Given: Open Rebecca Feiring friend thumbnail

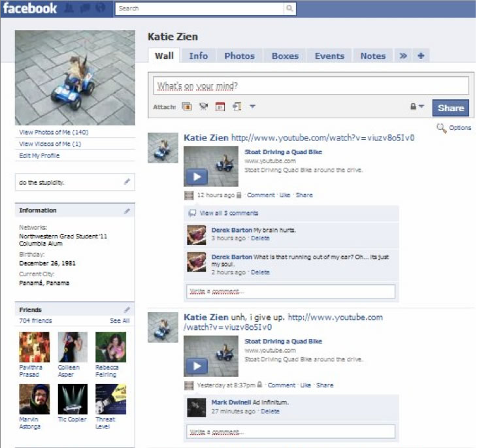Looking at the screenshot, I should [x=110, y=347].
